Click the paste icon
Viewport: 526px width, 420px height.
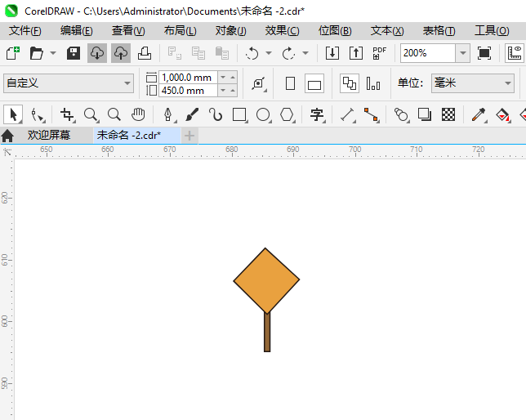(x=221, y=53)
